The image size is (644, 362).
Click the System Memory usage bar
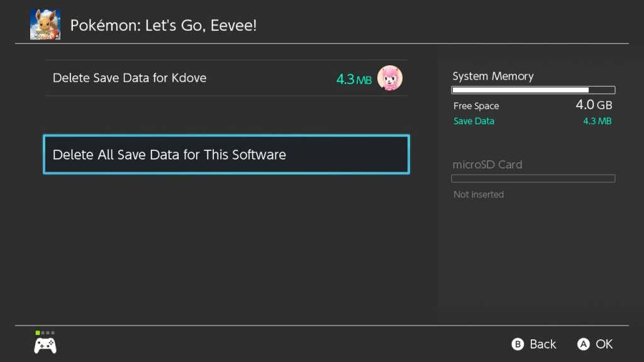tap(533, 90)
